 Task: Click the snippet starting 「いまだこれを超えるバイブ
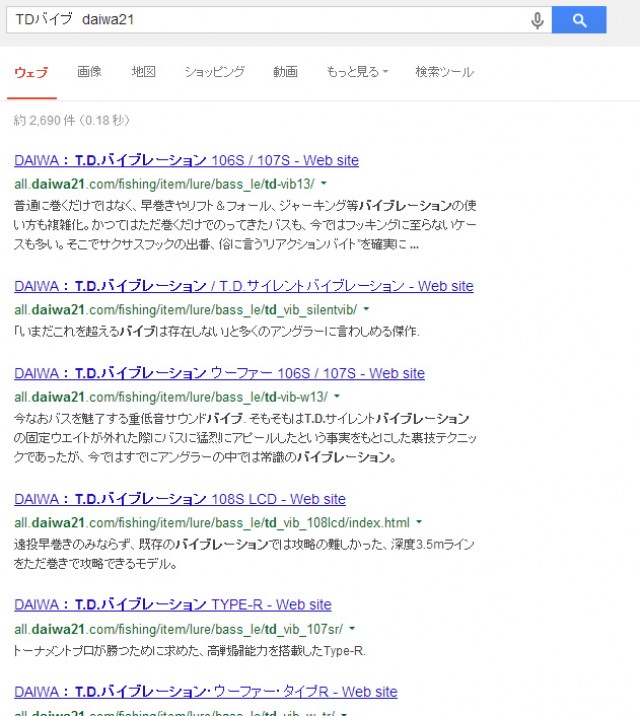point(216,331)
